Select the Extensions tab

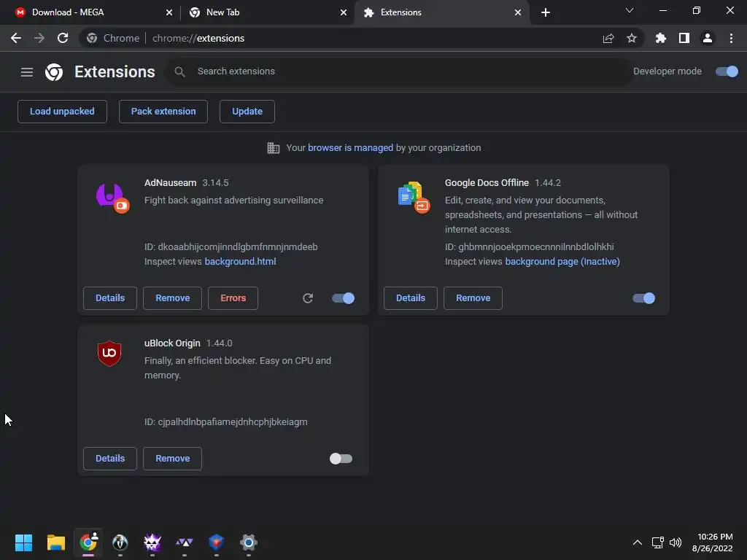pyautogui.click(x=441, y=12)
